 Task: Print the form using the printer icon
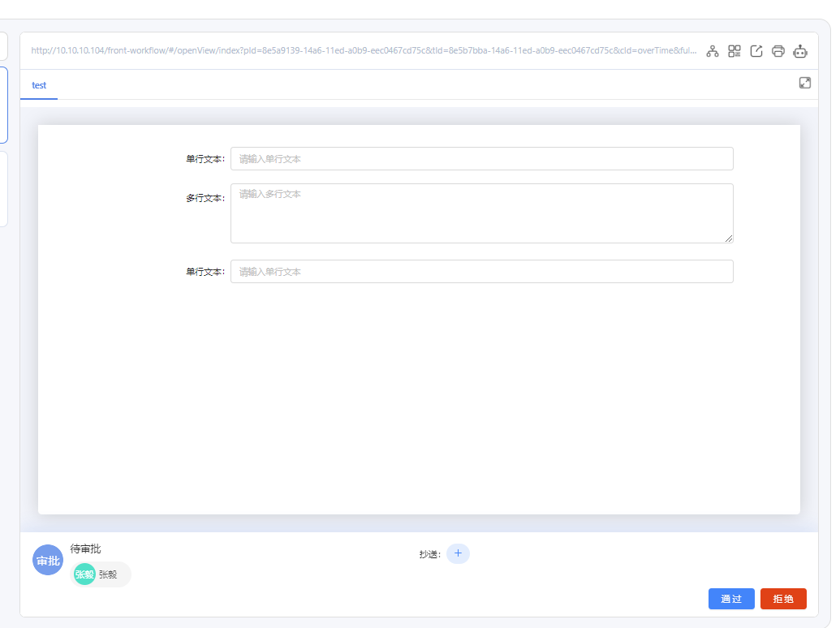[778, 51]
